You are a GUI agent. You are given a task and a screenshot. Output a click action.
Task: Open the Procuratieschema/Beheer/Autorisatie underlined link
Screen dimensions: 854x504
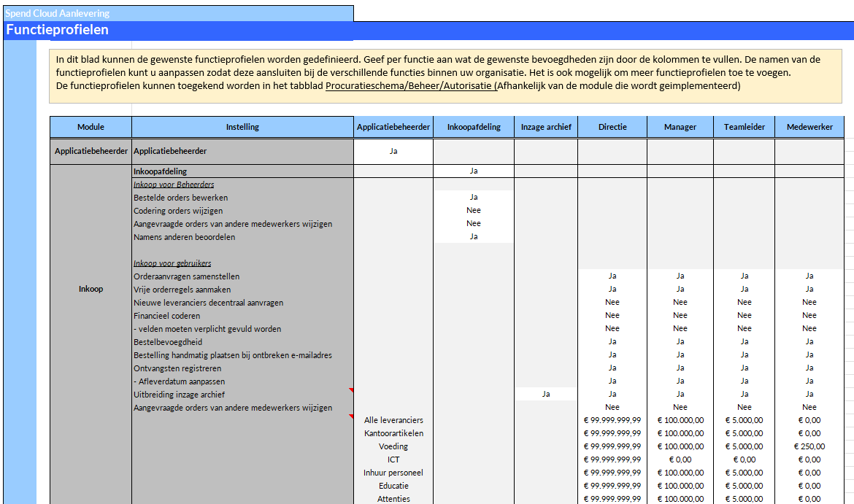(410, 86)
